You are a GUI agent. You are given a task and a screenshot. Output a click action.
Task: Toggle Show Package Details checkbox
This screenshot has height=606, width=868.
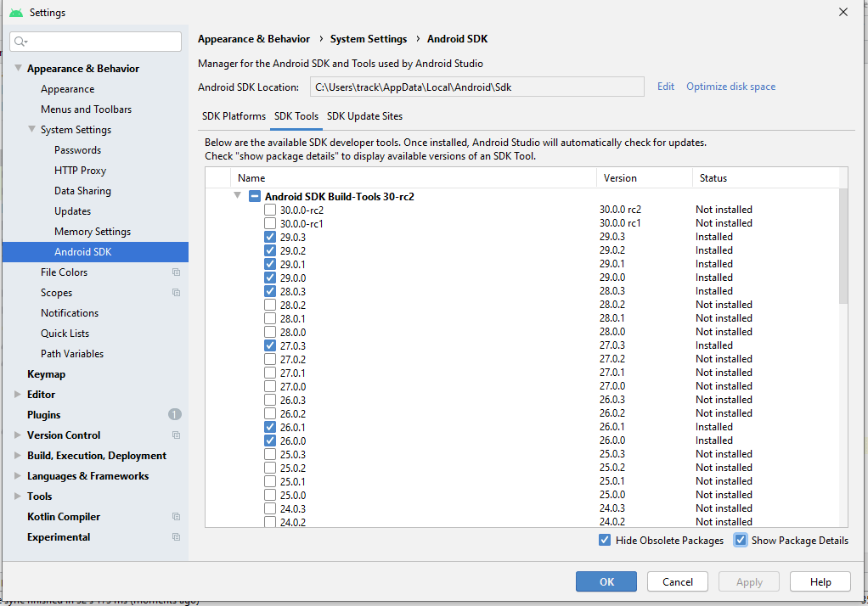[x=740, y=540]
